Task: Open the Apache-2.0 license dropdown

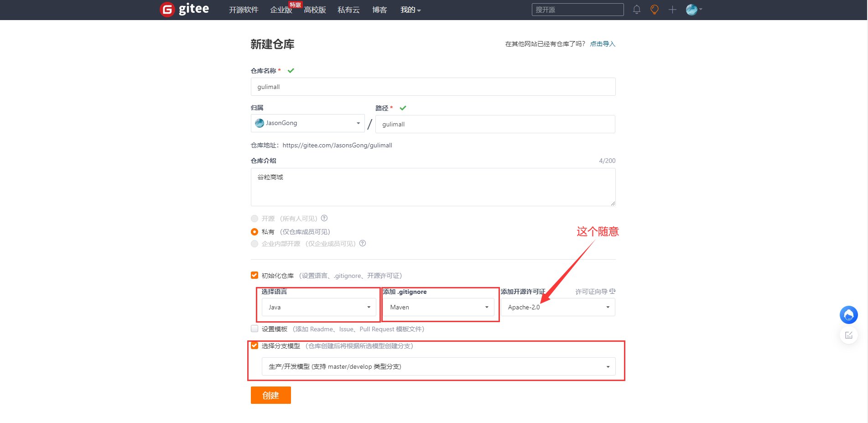Action: [558, 307]
